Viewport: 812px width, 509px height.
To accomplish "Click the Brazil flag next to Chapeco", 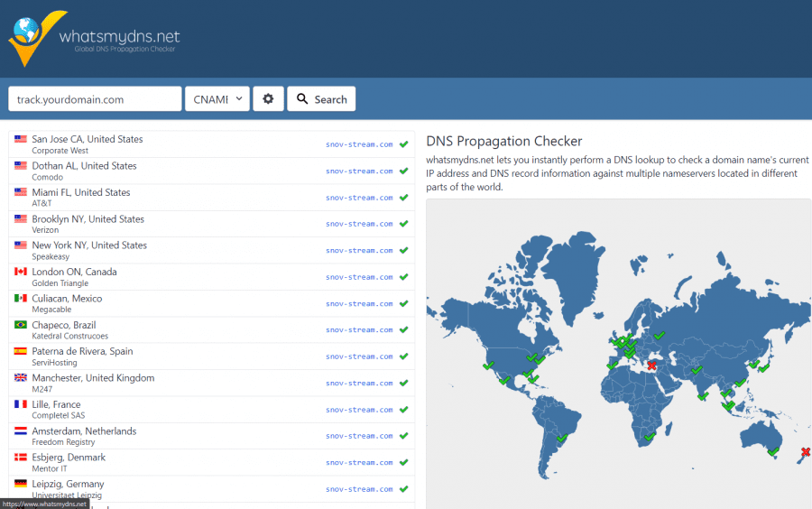I will click(21, 325).
